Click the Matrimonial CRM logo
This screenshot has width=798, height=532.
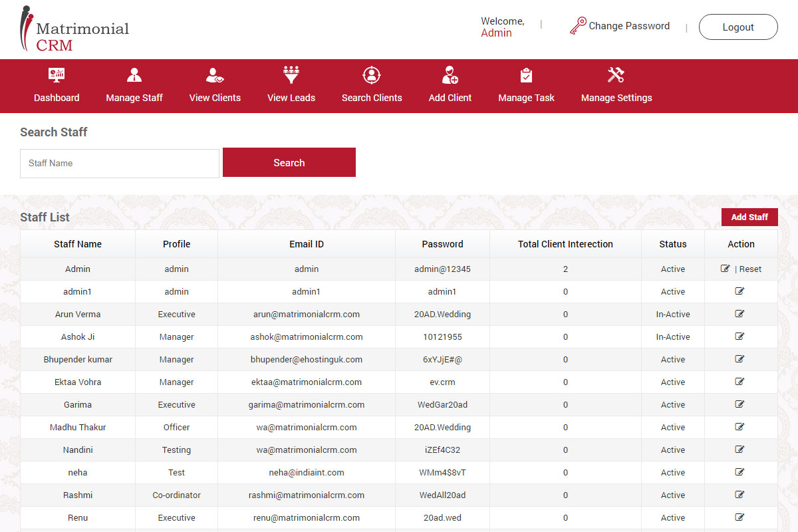[73, 29]
